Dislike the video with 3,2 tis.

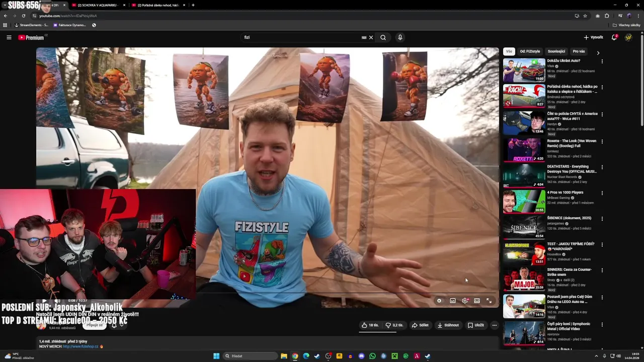tap(394, 325)
